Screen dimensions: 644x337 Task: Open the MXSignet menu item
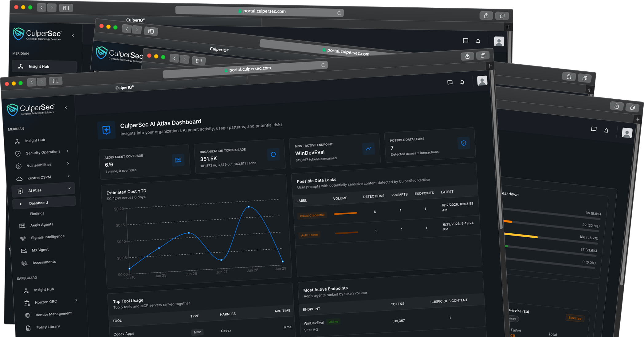pos(40,250)
